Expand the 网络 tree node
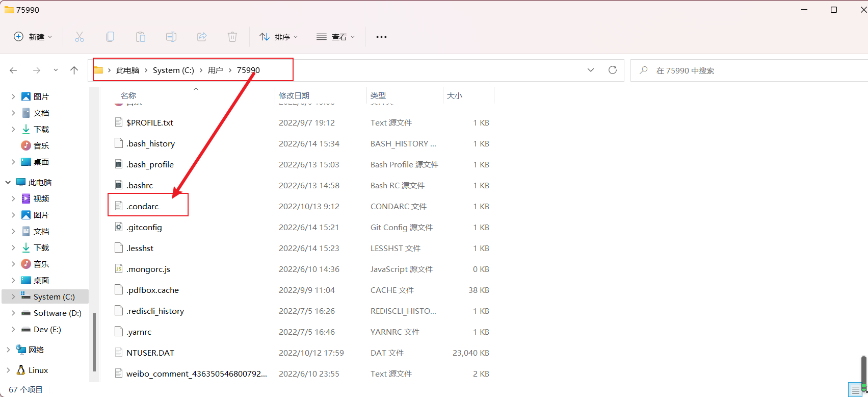Image resolution: width=868 pixels, height=397 pixels. (8, 350)
